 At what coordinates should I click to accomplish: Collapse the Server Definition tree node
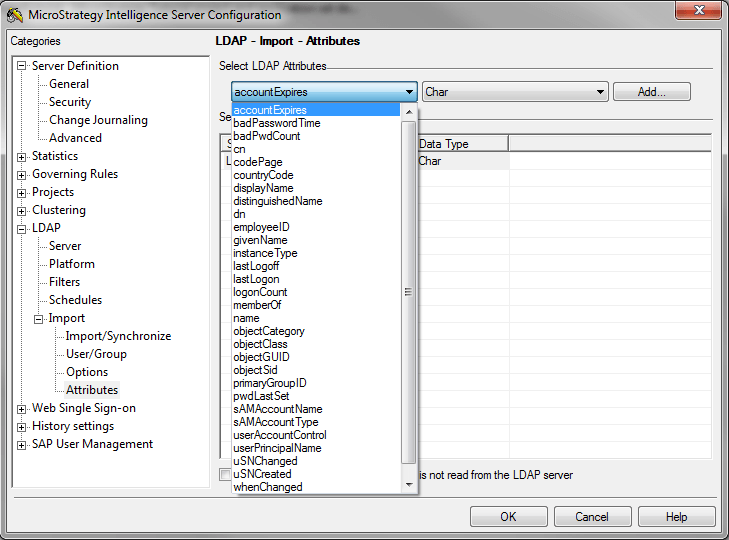coord(21,66)
